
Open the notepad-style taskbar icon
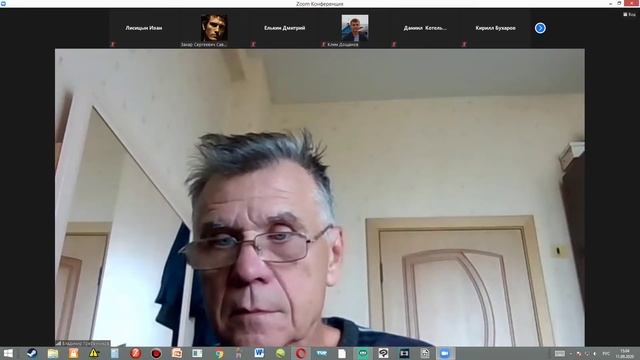[x=115, y=353]
